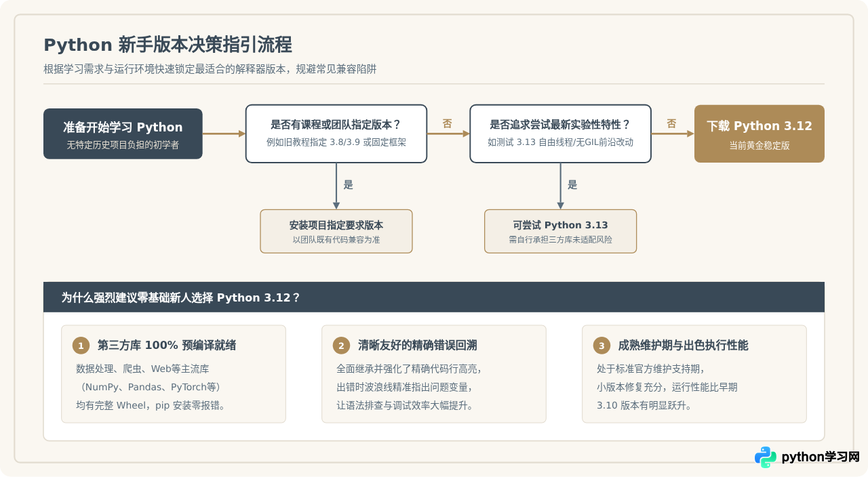Click the '是' label below the experimental-features decision
This screenshot has width=868, height=477.
pos(572,185)
